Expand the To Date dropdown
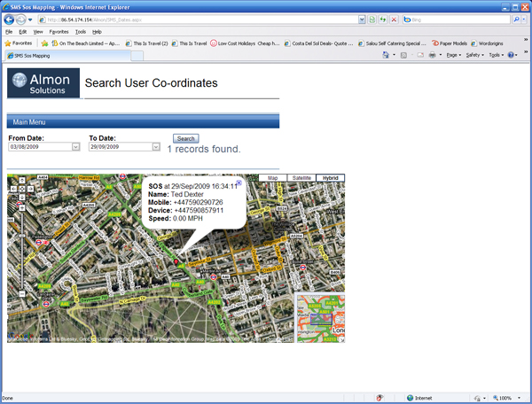The height and width of the screenshot is (404, 532). (x=156, y=147)
